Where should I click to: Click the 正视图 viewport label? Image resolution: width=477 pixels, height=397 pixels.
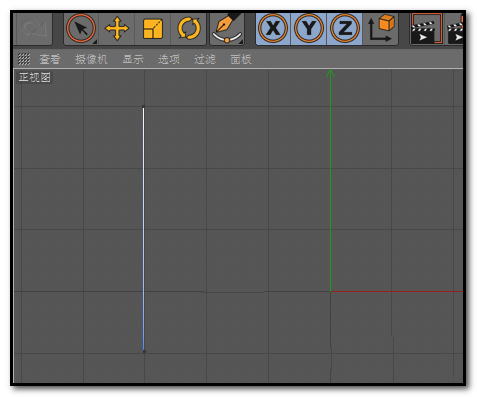pyautogui.click(x=34, y=77)
